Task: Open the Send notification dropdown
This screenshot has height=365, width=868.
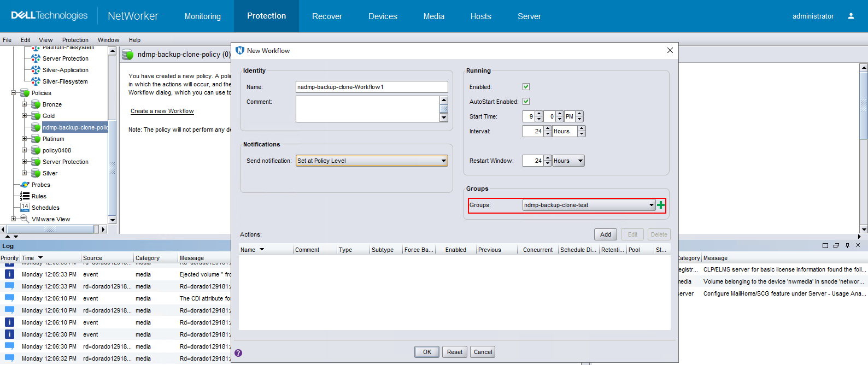Action: point(372,161)
